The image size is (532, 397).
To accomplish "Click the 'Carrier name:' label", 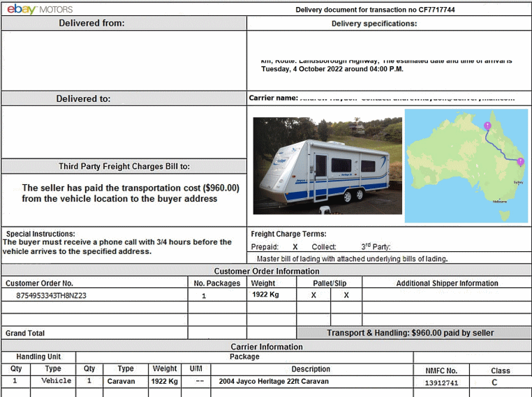I will coord(274,98).
